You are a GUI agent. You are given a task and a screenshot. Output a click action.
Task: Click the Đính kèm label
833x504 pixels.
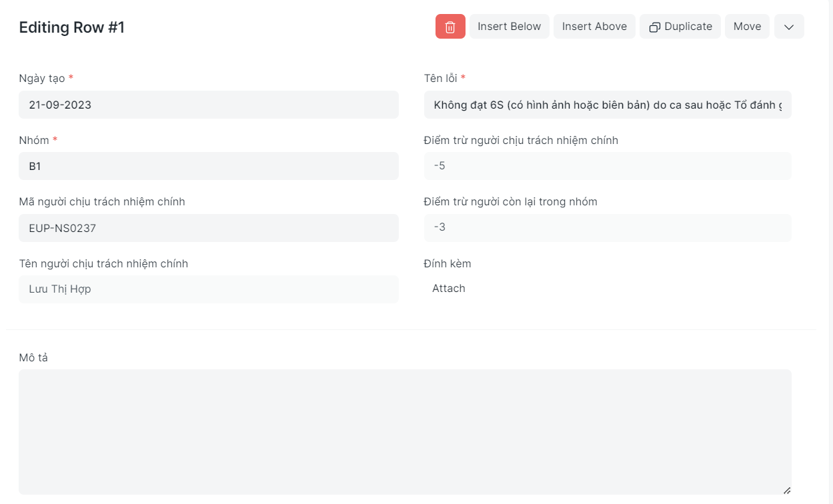(448, 263)
